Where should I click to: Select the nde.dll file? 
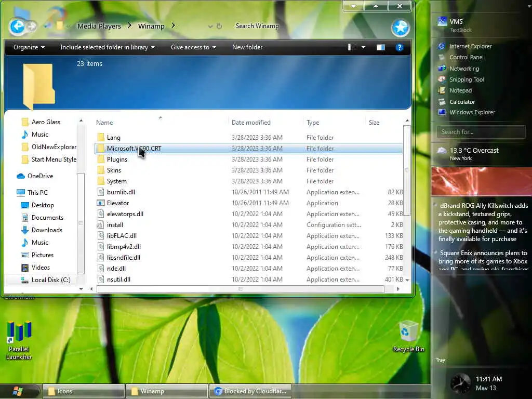tap(116, 268)
